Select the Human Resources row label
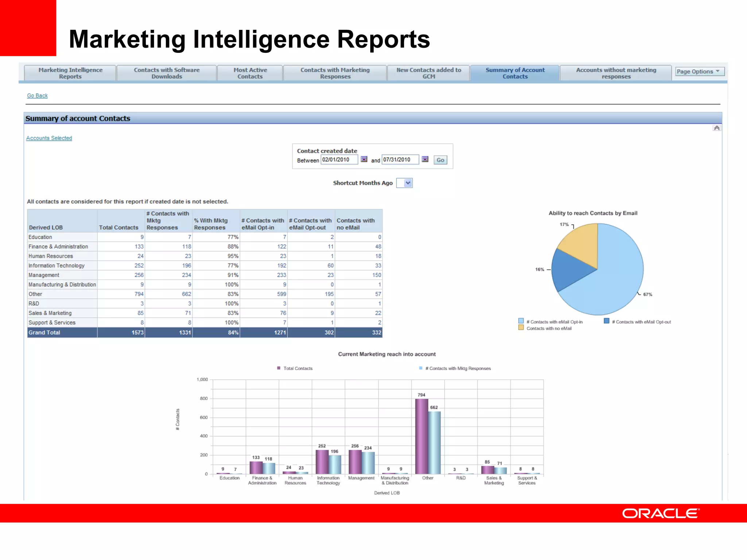Image resolution: width=747 pixels, height=560 pixels. pos(51,256)
